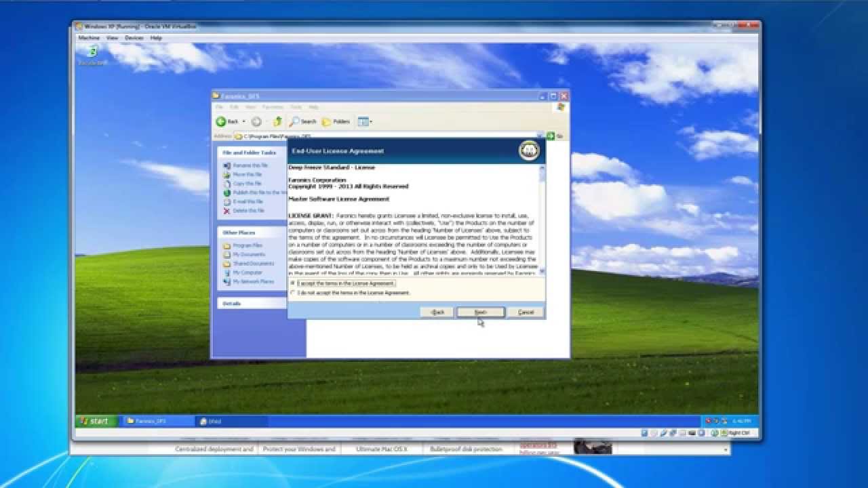Open the Back history dropdown arrow
Screen dimensions: 868x488
244,122
